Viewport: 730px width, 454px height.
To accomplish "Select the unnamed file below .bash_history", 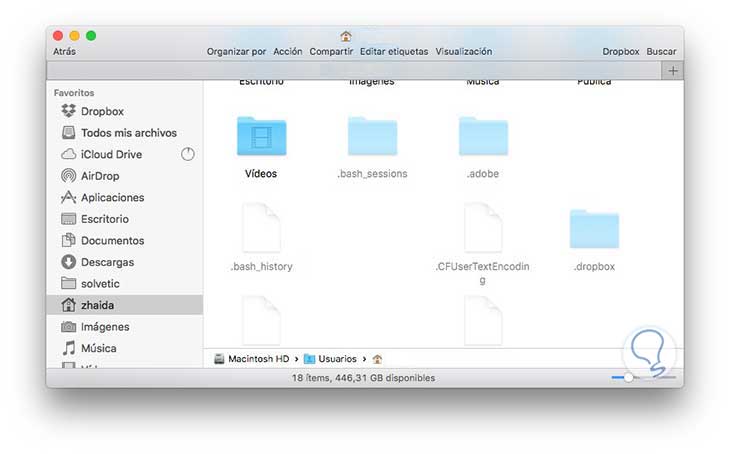I will 261,321.
